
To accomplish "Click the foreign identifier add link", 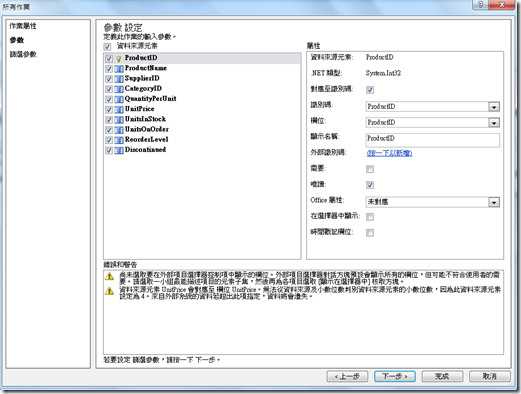I will tap(389, 153).
